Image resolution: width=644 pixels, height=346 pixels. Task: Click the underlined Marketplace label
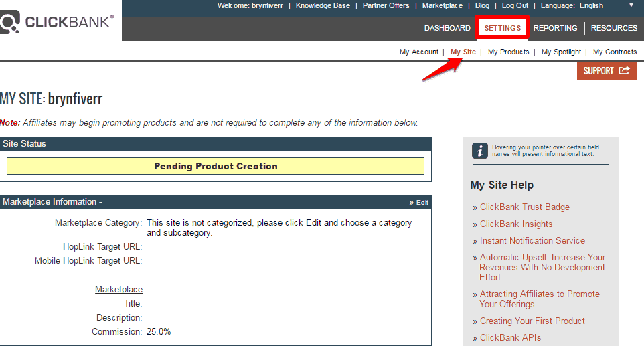click(x=118, y=289)
